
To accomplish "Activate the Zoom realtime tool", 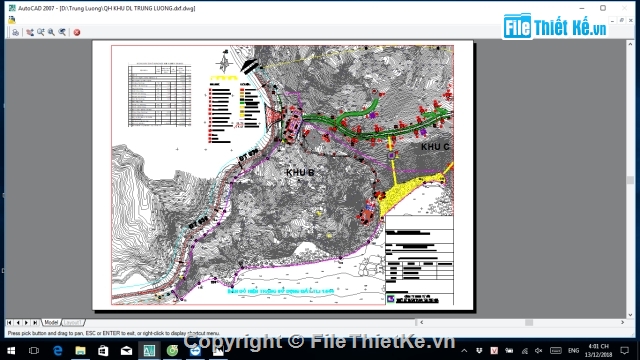I will click(x=41, y=32).
